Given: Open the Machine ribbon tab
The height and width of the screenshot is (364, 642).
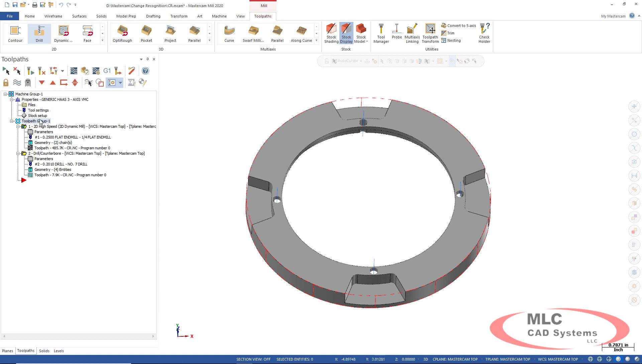Looking at the screenshot, I should click(219, 16).
